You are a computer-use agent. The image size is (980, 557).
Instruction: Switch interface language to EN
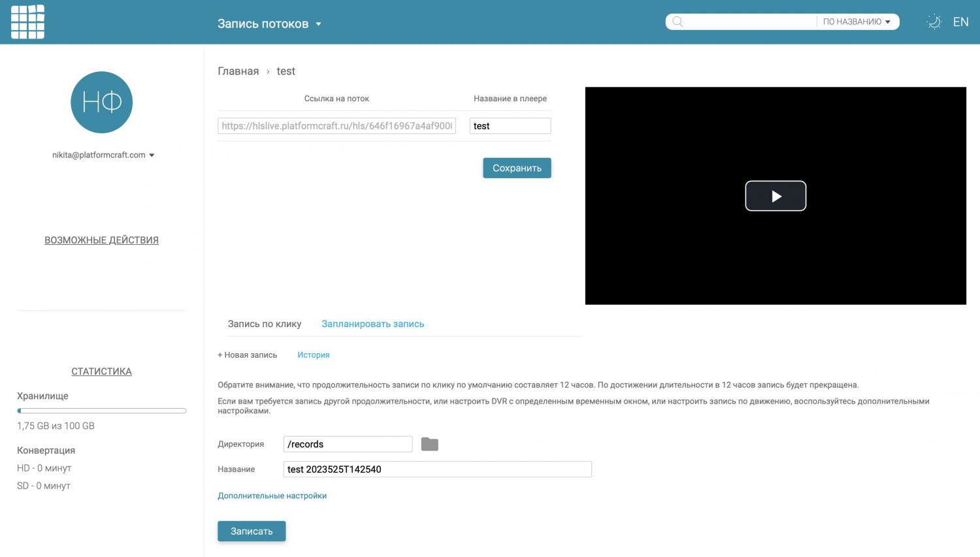[960, 22]
